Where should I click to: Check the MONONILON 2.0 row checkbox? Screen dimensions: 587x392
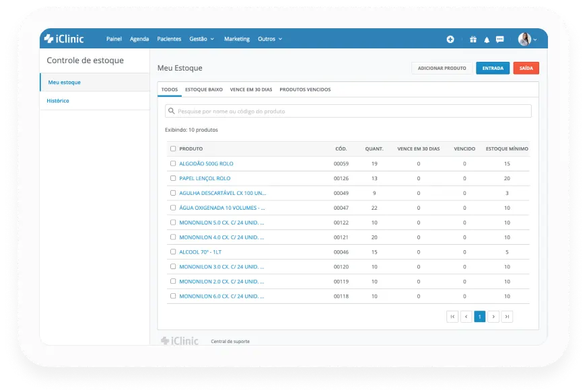[173, 281]
